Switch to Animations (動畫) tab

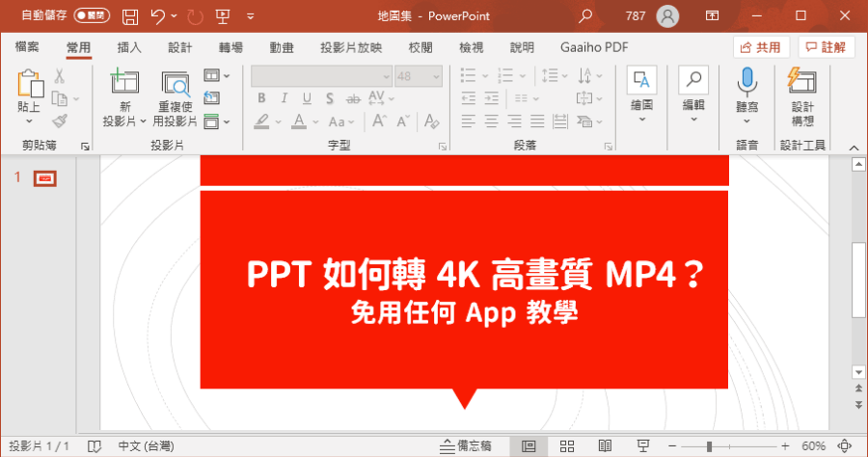coord(282,47)
